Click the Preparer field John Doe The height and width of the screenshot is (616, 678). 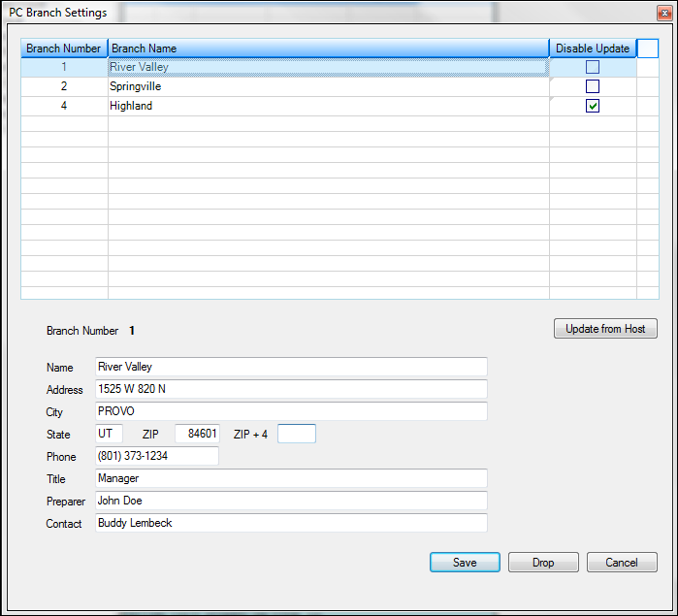[291, 501]
